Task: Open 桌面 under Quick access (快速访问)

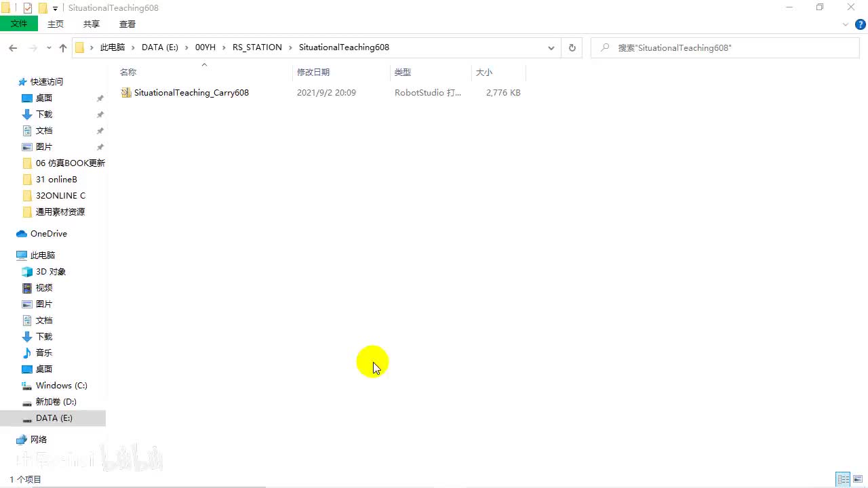Action: tap(44, 98)
